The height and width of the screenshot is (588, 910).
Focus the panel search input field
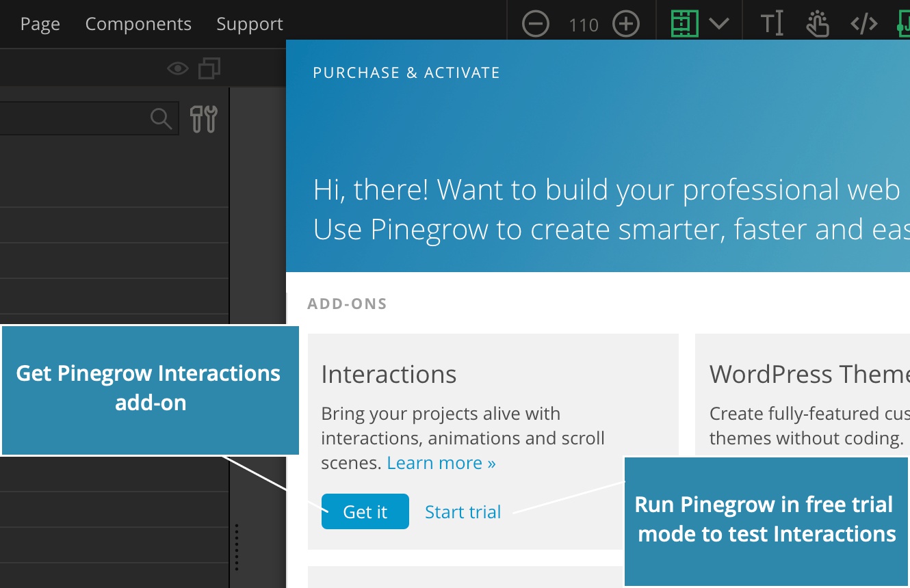(89, 118)
